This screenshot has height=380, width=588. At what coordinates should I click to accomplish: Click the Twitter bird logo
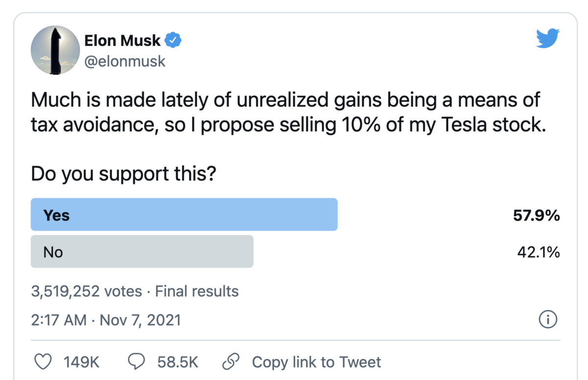[548, 39]
